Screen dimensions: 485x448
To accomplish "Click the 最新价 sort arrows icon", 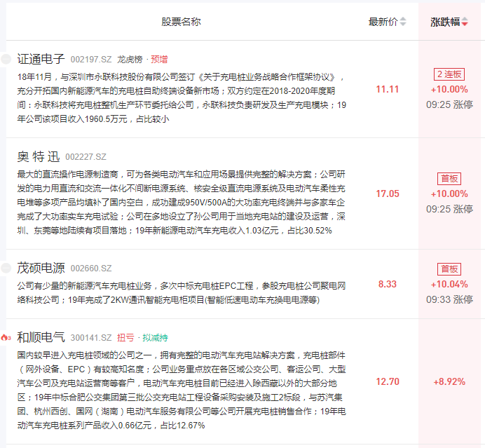I will tap(403, 22).
